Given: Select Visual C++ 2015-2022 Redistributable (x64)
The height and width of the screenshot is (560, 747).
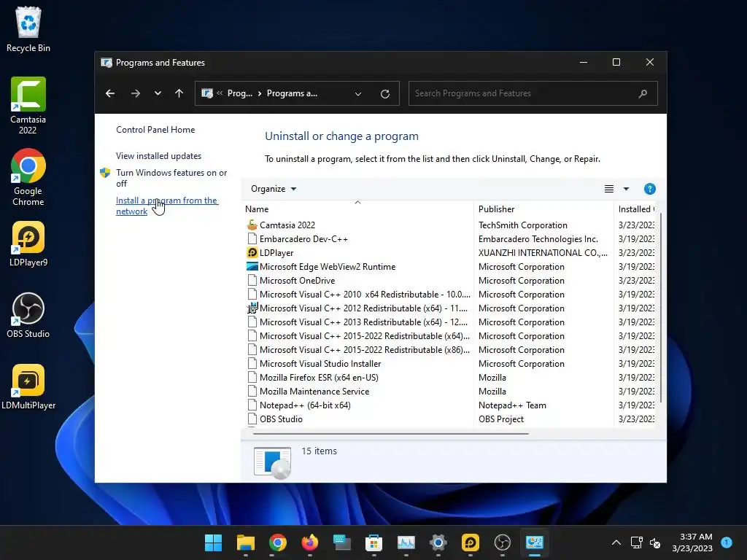Looking at the screenshot, I should point(365,335).
